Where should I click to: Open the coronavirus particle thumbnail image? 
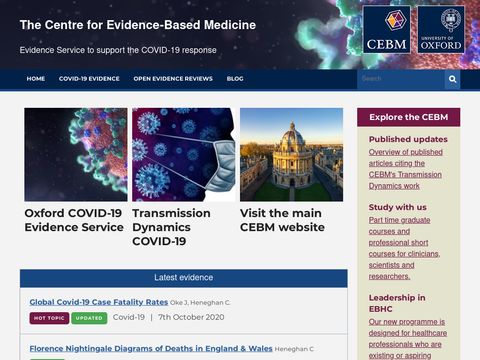tap(76, 154)
